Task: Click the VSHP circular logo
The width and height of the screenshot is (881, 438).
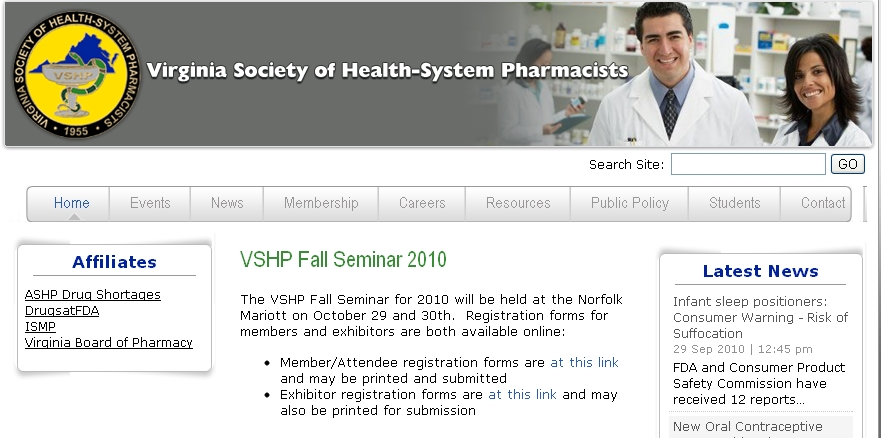Action: 76,74
